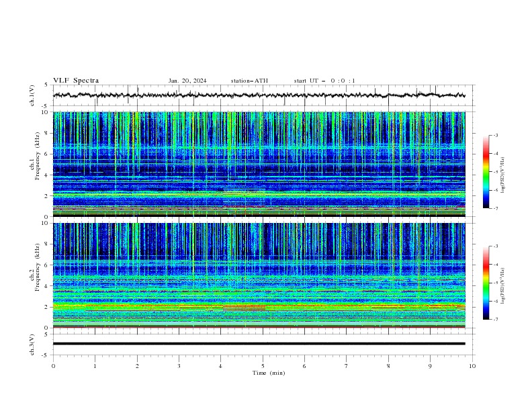The image size is (532, 411).
Task: Click time axis tick label "3"
Action: click(x=179, y=366)
